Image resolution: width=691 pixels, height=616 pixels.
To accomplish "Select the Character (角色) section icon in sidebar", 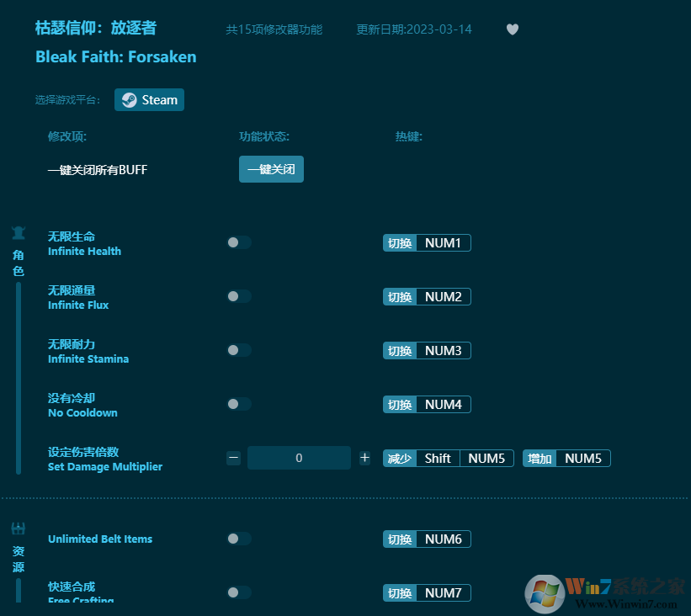I will (x=18, y=233).
